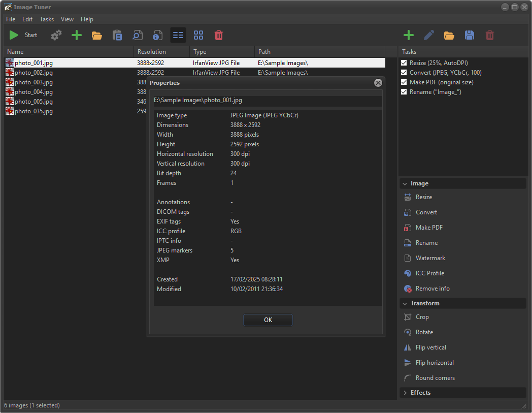Switch to thumbnails grid view
Image resolution: width=532 pixels, height=413 pixels.
[198, 35]
